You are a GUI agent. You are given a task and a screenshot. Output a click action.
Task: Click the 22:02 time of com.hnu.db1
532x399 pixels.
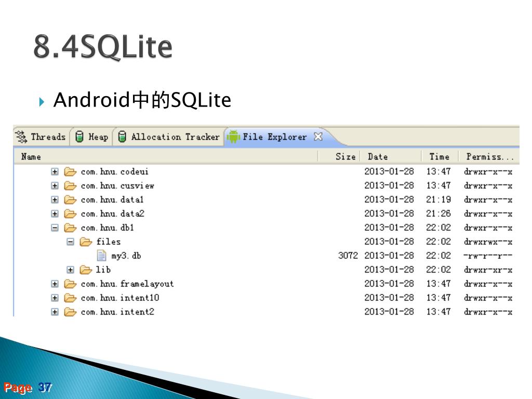coord(438,228)
